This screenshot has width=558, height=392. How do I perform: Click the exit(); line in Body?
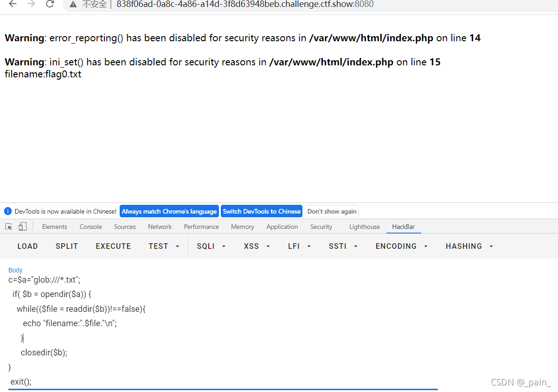click(x=21, y=382)
